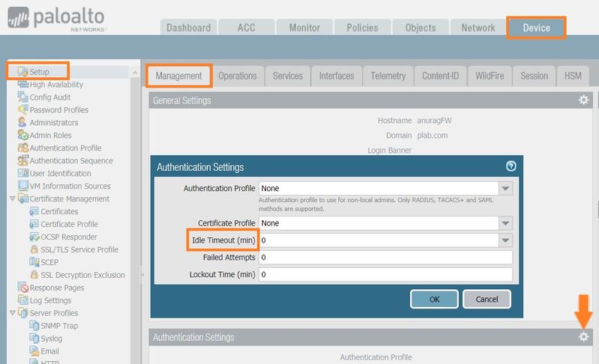Image resolution: width=599 pixels, height=364 pixels.
Task: Open the Authentication Profile dropdown arrow
Action: (x=505, y=189)
